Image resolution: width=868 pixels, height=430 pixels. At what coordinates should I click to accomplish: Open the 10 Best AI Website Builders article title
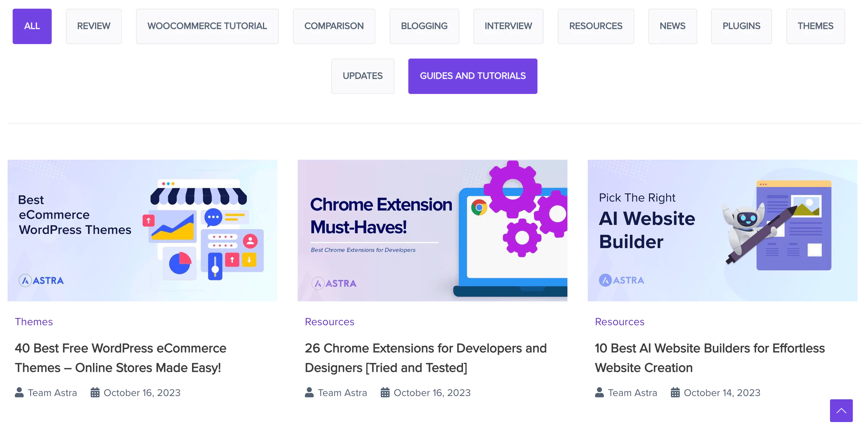710,358
